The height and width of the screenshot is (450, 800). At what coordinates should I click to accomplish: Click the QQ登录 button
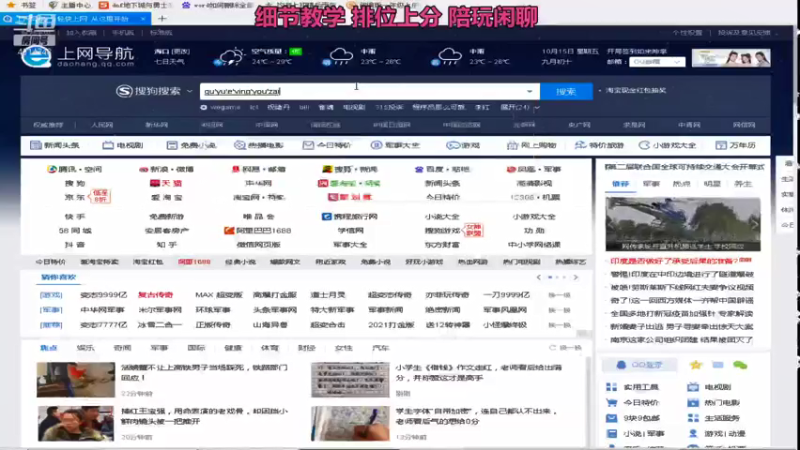pos(639,365)
